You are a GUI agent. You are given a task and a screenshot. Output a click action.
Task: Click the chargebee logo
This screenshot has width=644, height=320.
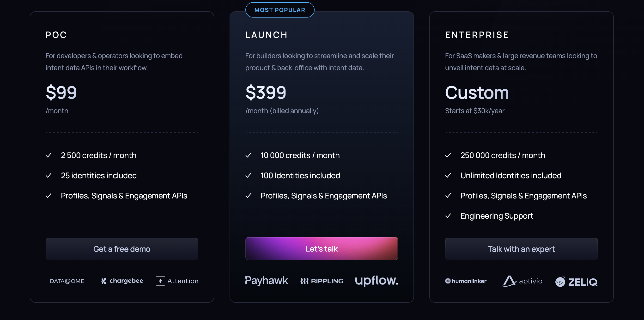tap(122, 281)
